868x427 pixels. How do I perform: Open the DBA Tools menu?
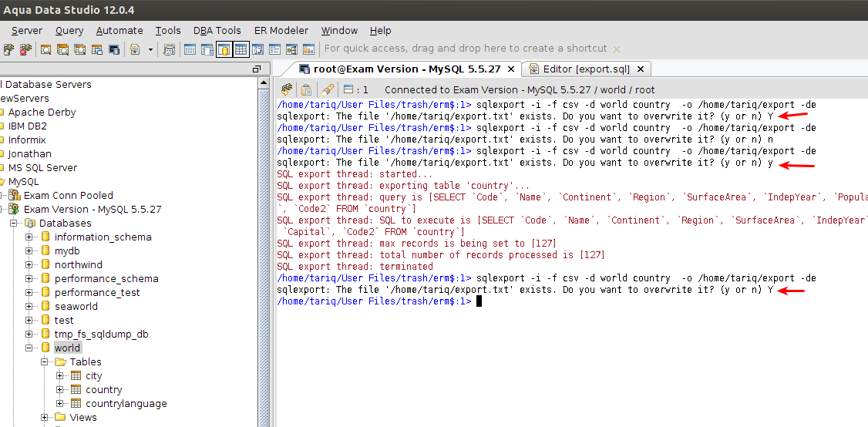pos(217,31)
